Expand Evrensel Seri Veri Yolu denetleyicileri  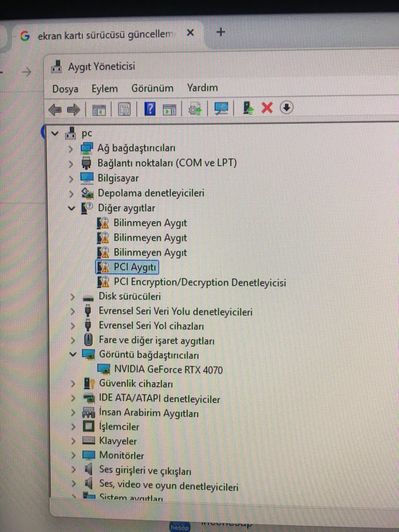point(72,311)
